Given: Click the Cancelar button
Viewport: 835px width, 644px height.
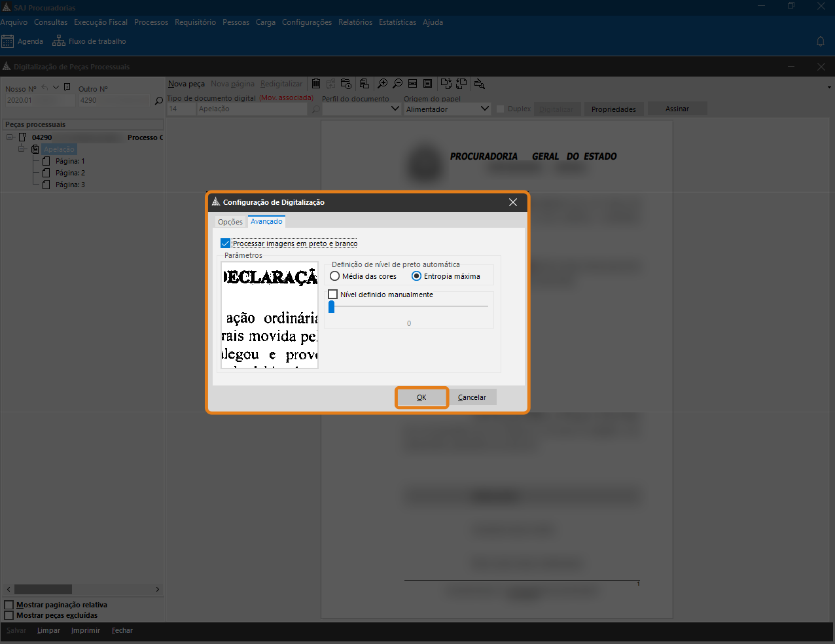Looking at the screenshot, I should point(472,397).
